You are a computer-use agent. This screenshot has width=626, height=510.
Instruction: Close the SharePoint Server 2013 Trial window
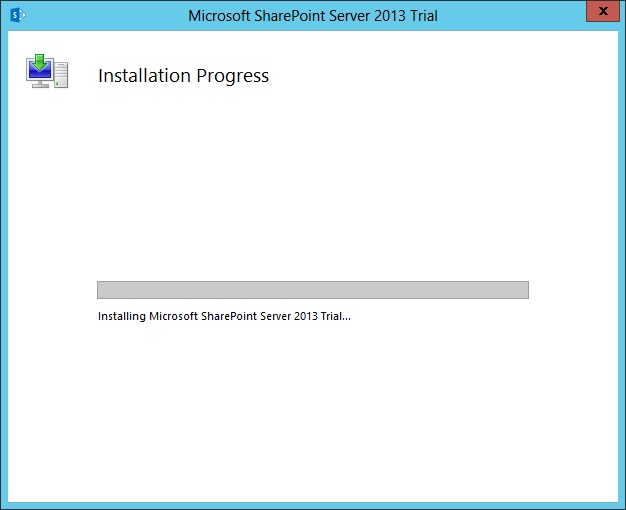pos(603,11)
